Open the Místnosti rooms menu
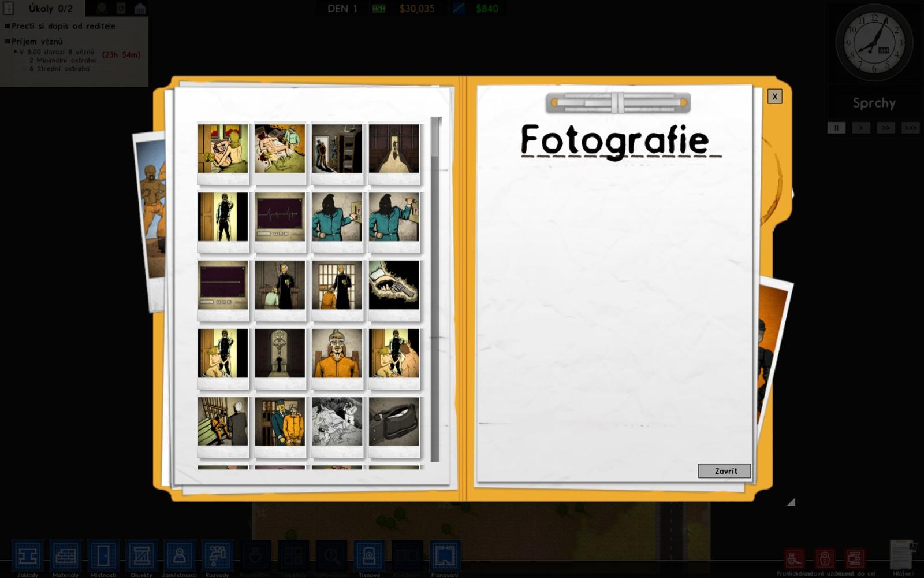Screen dimensions: 924x578 [103, 556]
